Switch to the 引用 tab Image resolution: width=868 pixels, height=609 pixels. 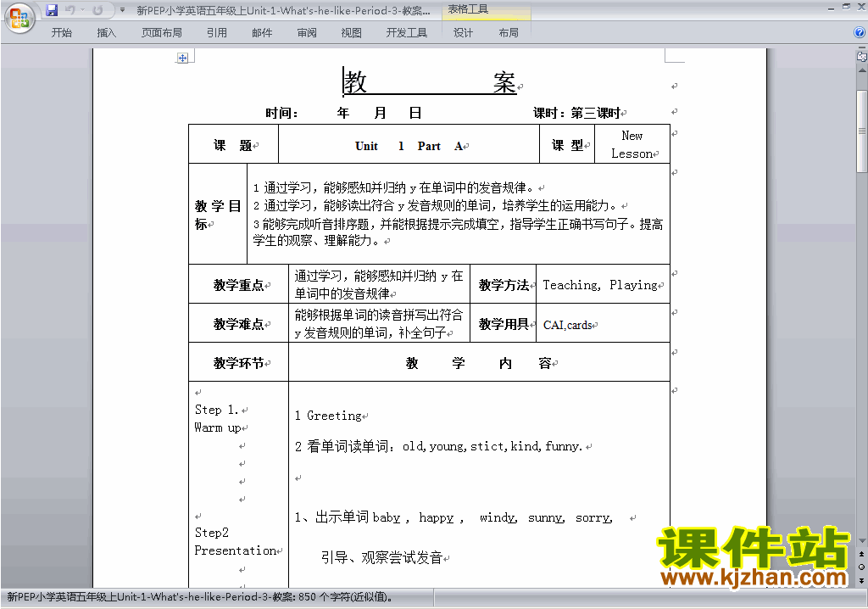coord(217,33)
